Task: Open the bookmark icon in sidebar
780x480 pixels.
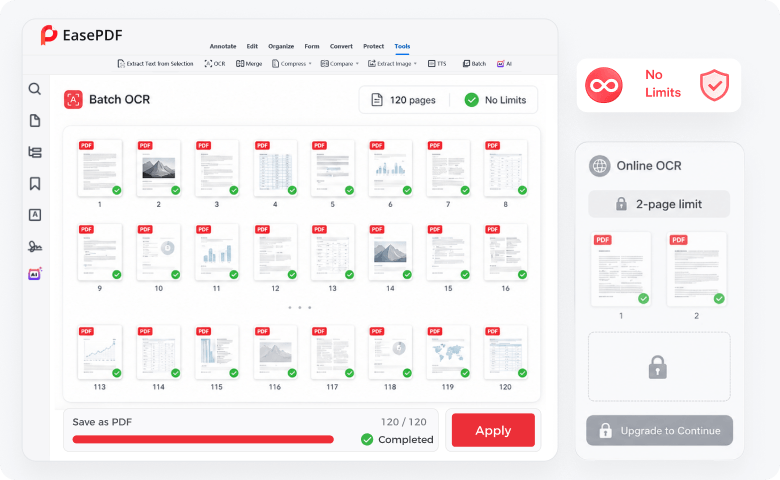Action: 35,184
